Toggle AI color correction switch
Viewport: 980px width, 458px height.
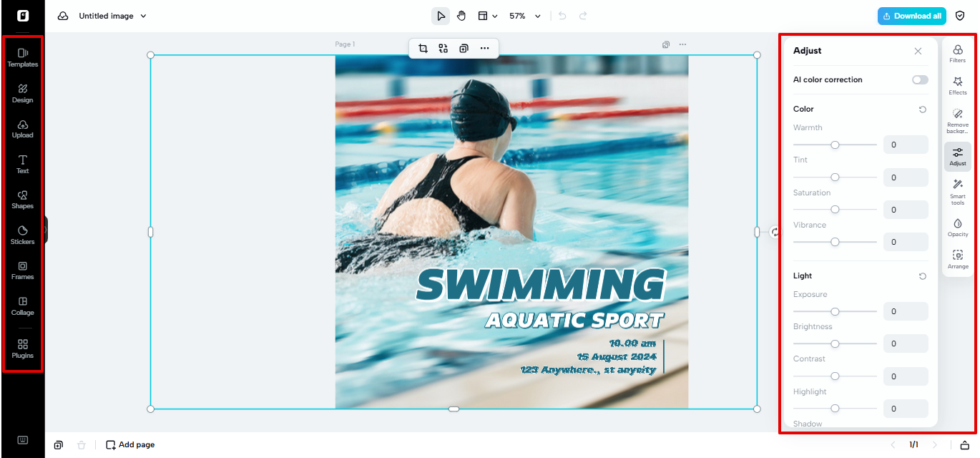[x=920, y=79]
